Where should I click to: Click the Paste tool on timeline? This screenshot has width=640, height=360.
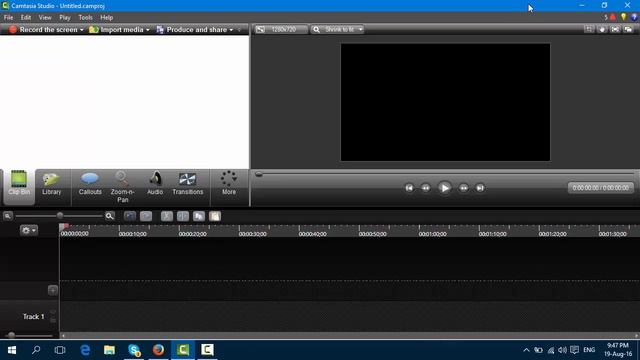pos(215,216)
